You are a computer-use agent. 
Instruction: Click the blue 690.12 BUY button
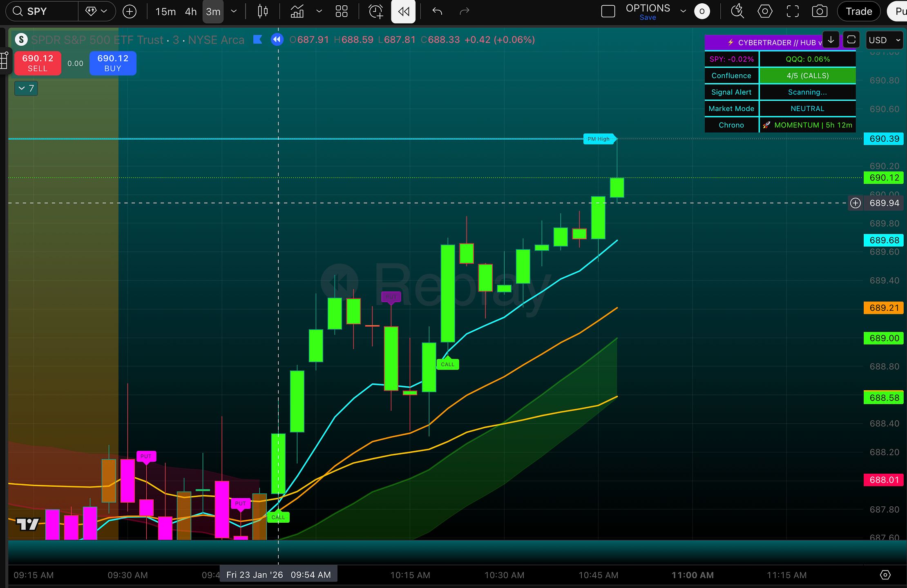[x=113, y=63]
